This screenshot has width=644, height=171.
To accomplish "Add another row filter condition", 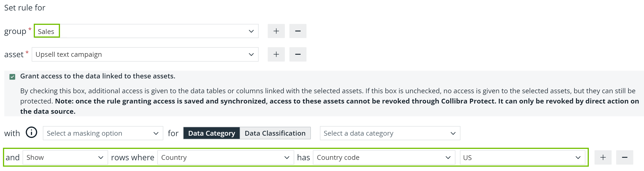I will (x=603, y=157).
